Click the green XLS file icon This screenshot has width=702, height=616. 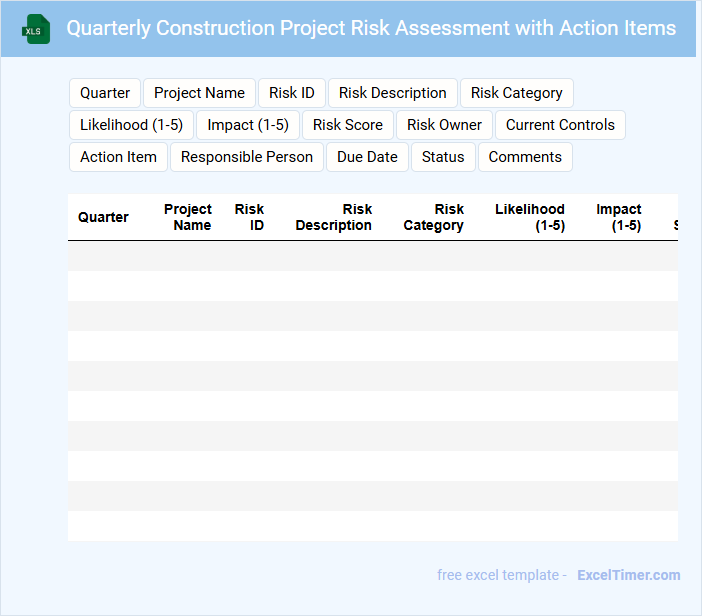(35, 30)
